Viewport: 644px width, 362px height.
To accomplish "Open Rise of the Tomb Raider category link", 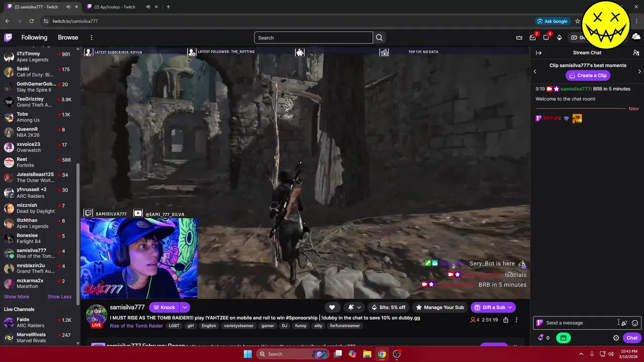I will (136, 326).
